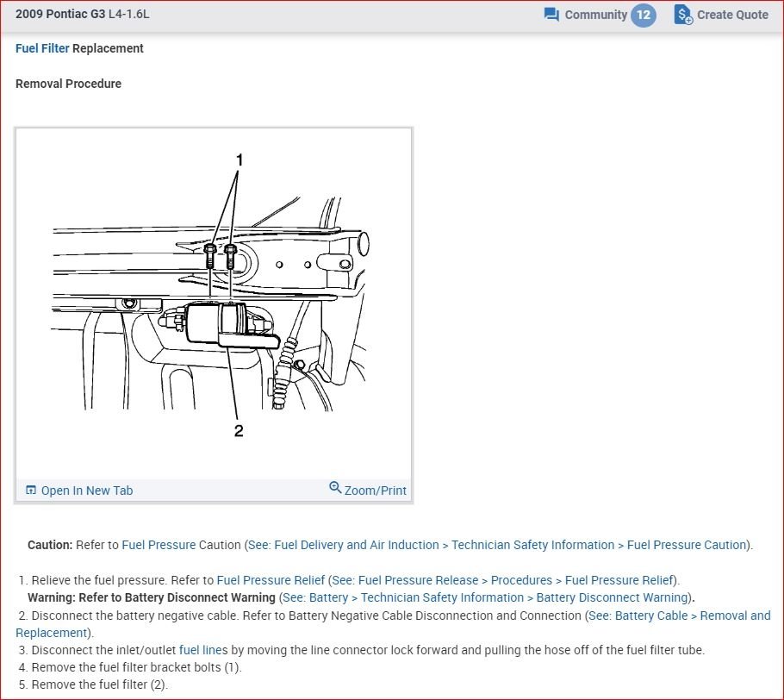Open Fuel Filter link in page title
This screenshot has width=784, height=700.
pyautogui.click(x=42, y=48)
